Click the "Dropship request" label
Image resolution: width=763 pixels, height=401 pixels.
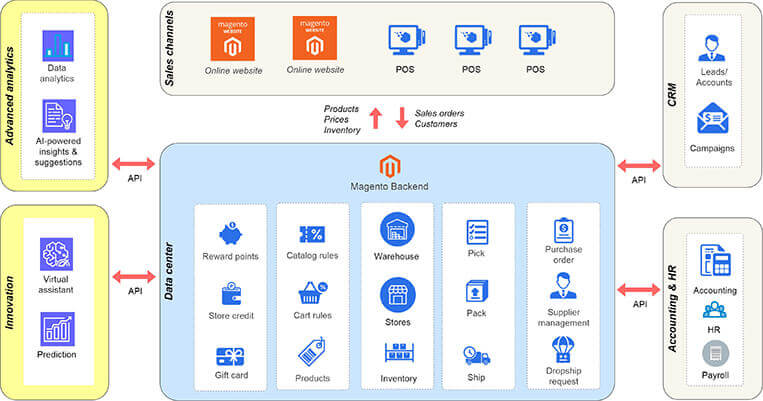click(563, 376)
